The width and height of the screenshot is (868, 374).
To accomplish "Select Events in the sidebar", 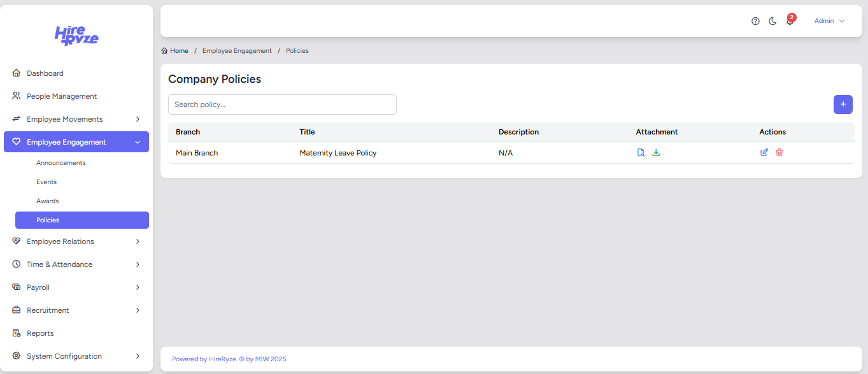I will (x=46, y=182).
